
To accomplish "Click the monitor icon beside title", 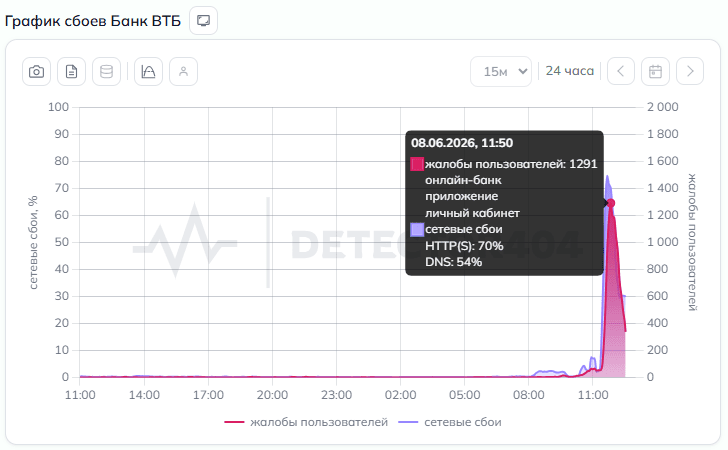I will tap(203, 20).
